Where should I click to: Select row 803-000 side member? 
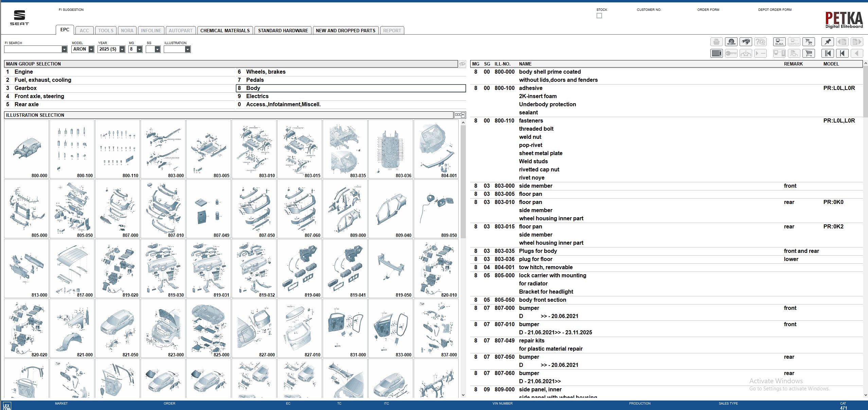pyautogui.click(x=667, y=186)
